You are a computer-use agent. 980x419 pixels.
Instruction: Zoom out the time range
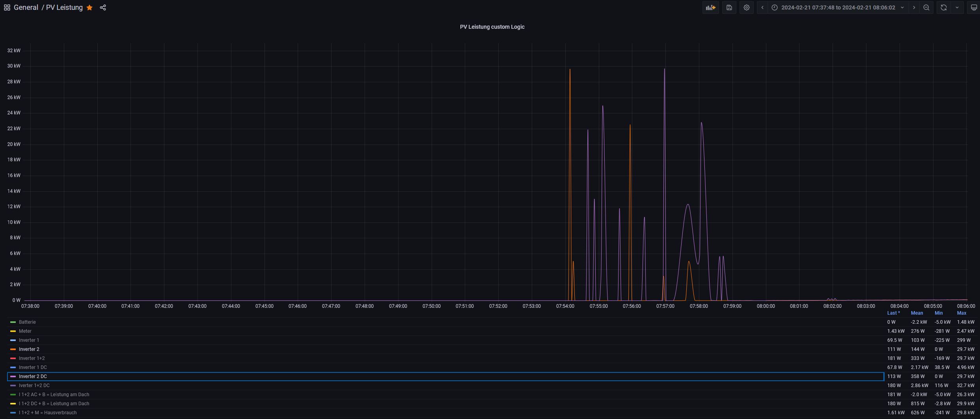coord(926,7)
